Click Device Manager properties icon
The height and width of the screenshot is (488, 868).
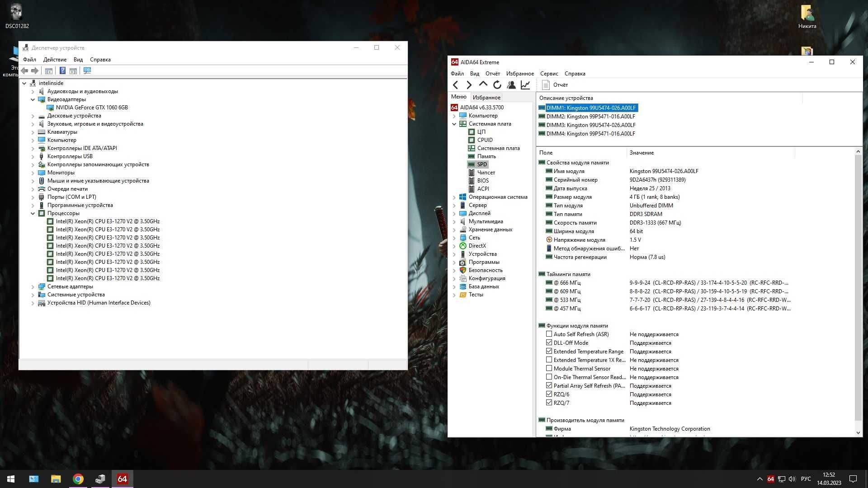click(49, 70)
